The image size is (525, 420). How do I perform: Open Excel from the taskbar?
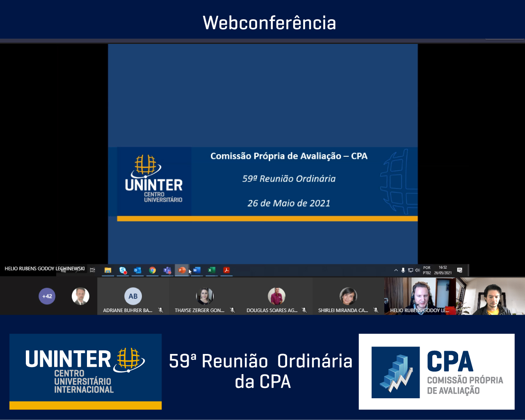click(212, 270)
